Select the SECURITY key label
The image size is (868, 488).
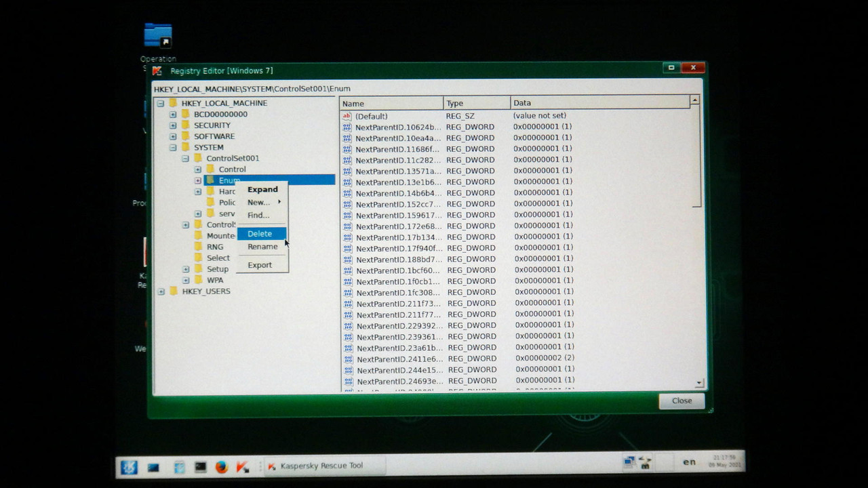coord(212,125)
